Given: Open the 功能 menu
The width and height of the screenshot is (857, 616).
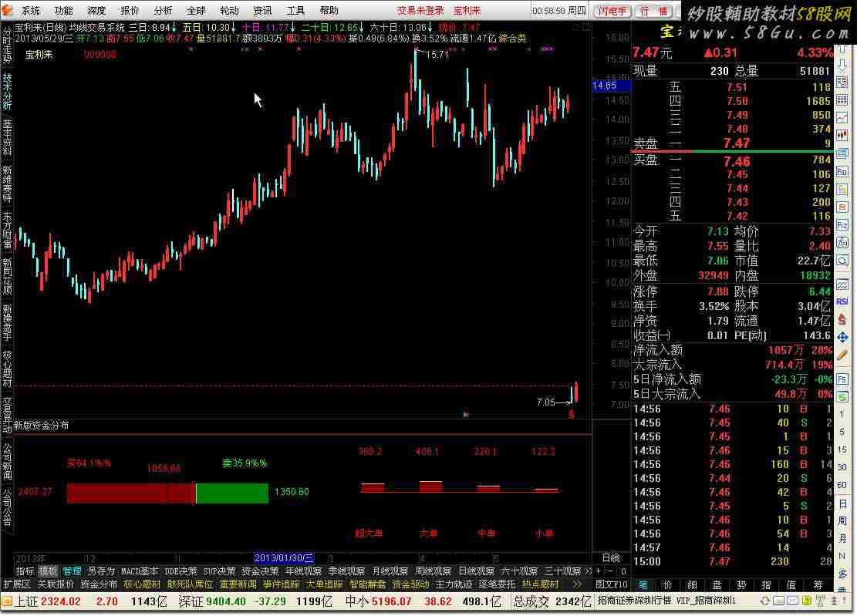Looking at the screenshot, I should [x=63, y=10].
